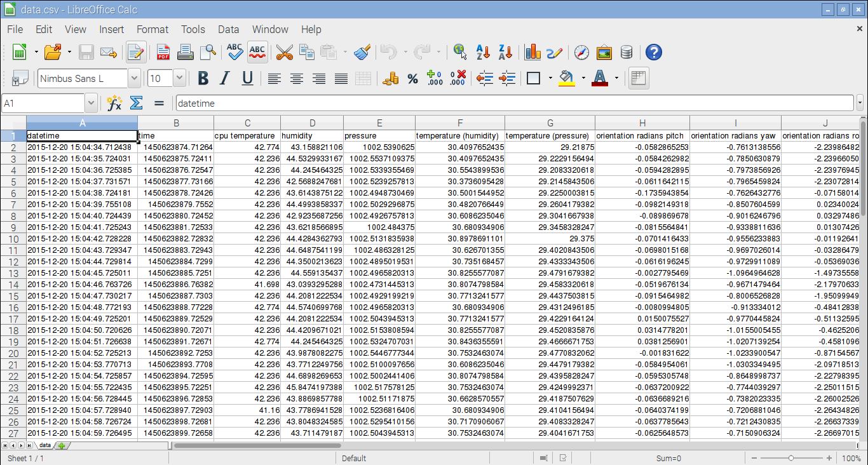Click the Cut scissors icon
868x465 pixels.
[x=284, y=53]
